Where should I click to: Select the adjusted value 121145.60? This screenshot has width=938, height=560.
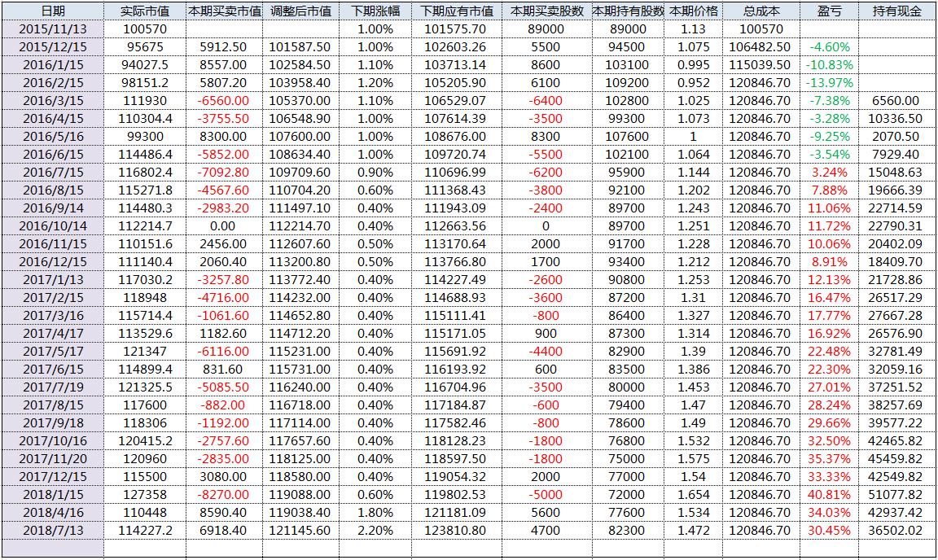(300, 531)
